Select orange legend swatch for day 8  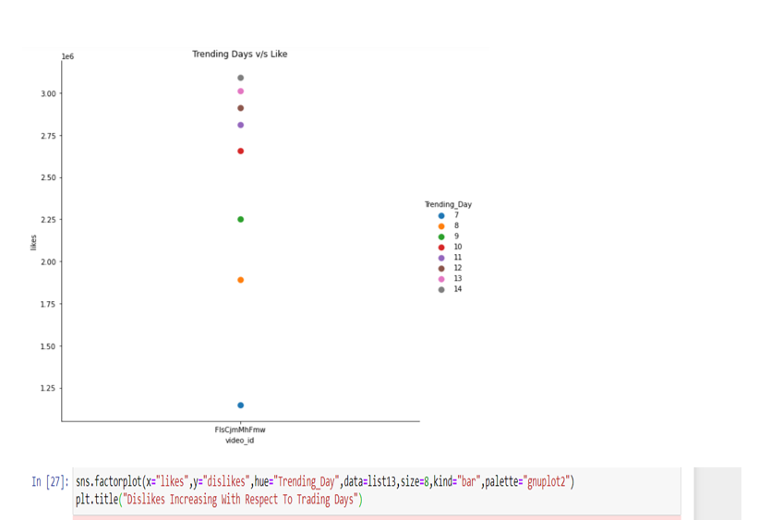click(x=441, y=226)
